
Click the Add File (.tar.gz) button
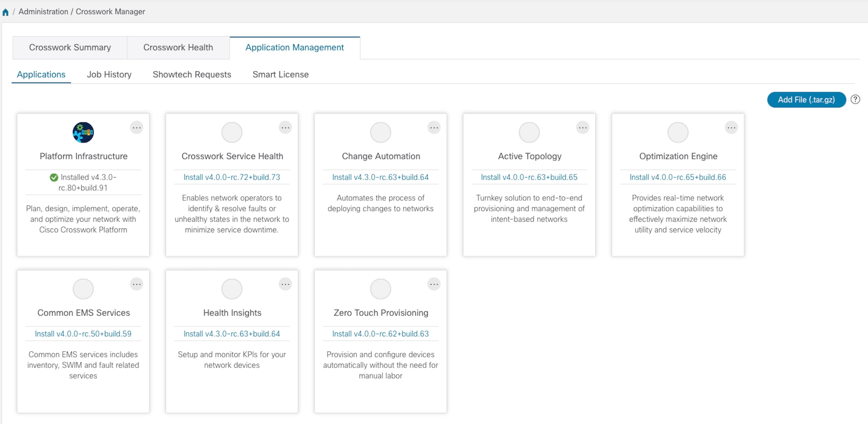point(806,100)
